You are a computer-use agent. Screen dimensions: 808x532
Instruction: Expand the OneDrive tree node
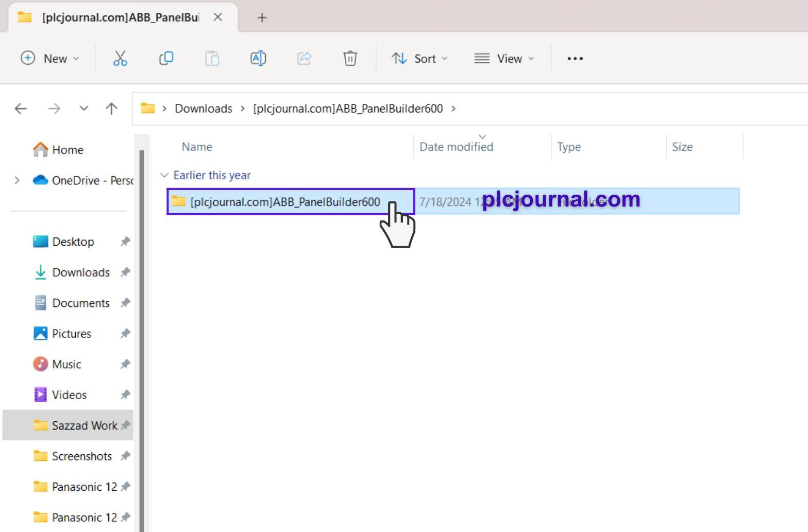coord(17,180)
